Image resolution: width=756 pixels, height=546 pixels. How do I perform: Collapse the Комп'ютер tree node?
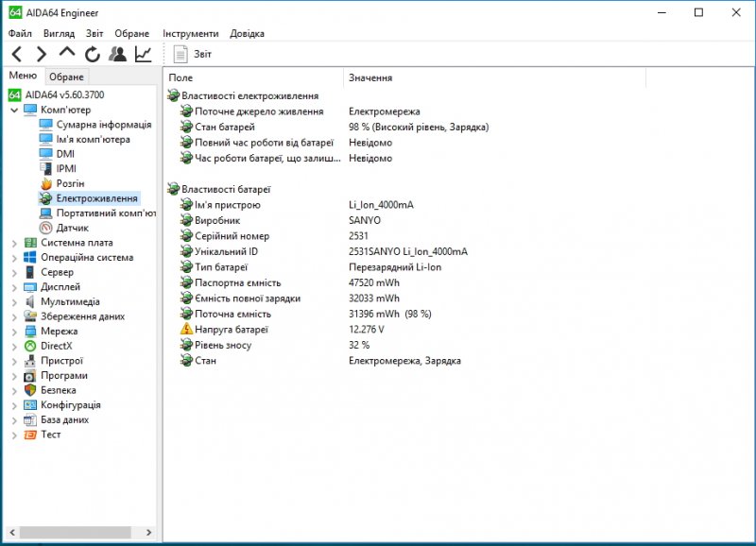pos(14,110)
